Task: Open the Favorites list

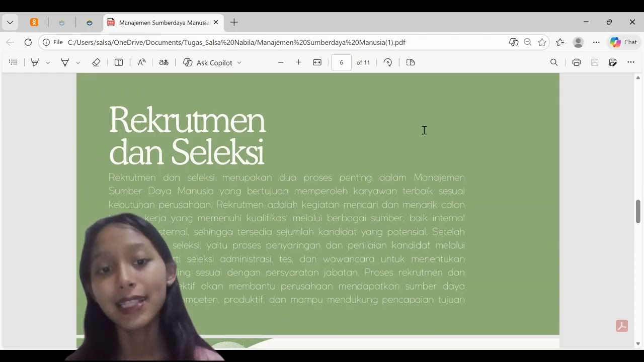Action: 560,42
